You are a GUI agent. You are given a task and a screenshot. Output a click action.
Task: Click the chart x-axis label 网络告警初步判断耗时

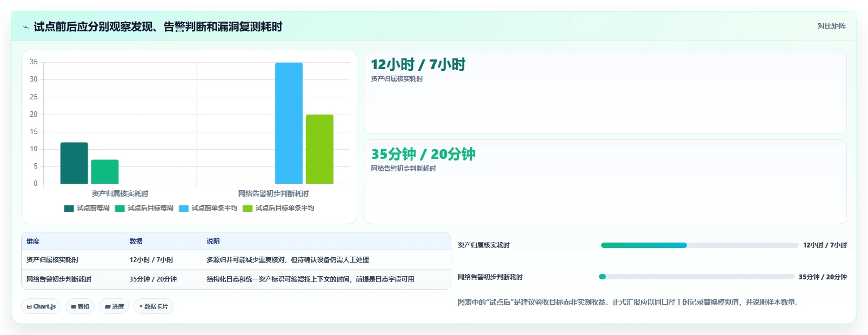pos(273,193)
